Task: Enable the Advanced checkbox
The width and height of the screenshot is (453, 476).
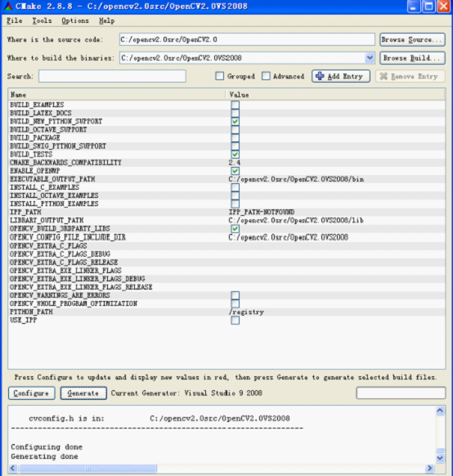Action: [x=266, y=76]
